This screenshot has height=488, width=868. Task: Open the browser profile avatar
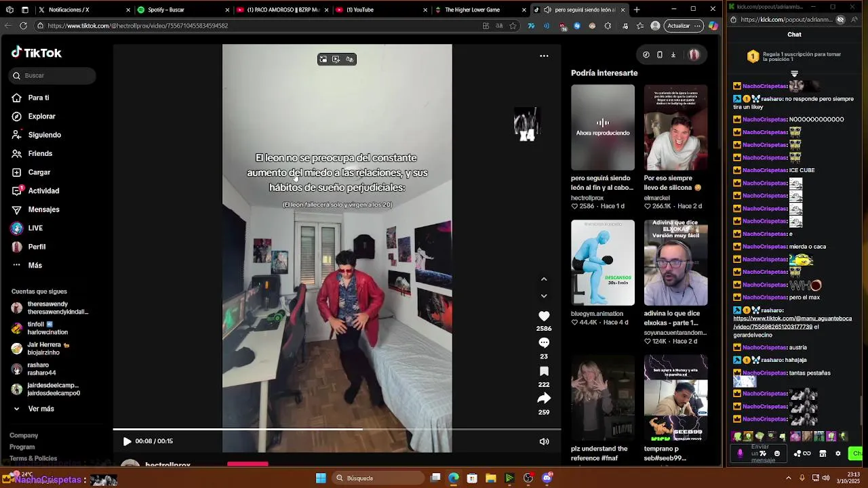655,26
